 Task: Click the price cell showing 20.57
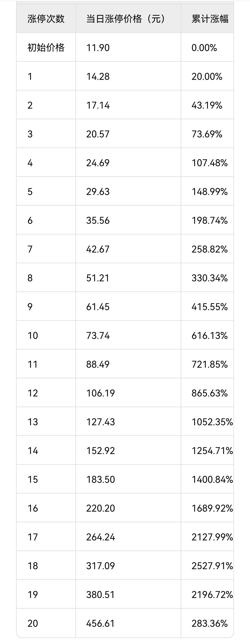coord(98,134)
